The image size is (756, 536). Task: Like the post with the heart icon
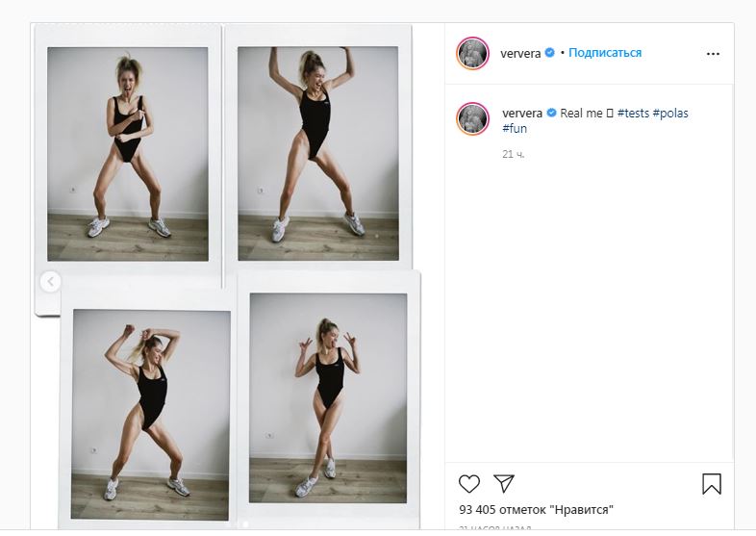[x=469, y=483]
